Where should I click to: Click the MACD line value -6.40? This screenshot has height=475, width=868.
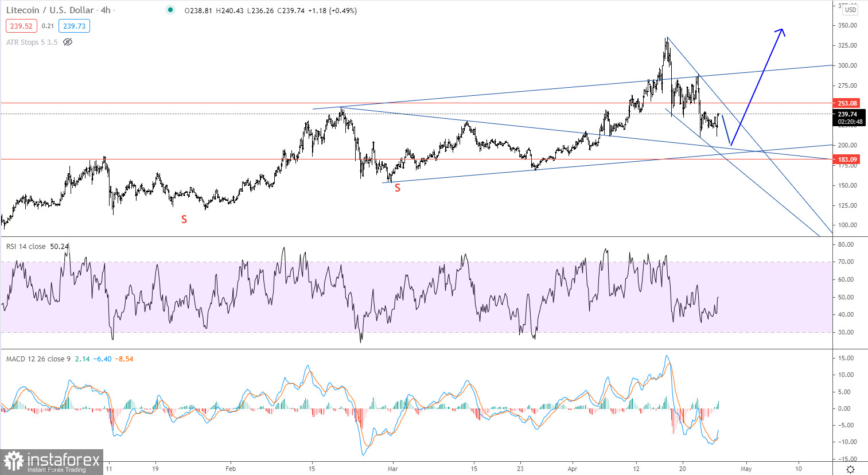103,359
